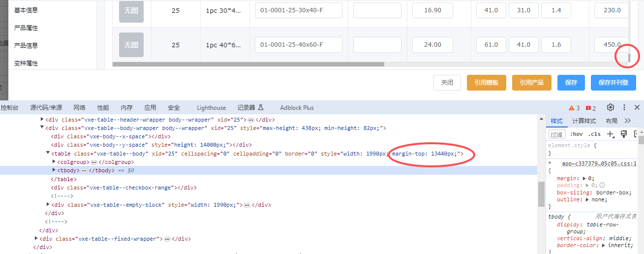Click the table horizontal scrollbar thumb

pyautogui.click(x=248, y=64)
